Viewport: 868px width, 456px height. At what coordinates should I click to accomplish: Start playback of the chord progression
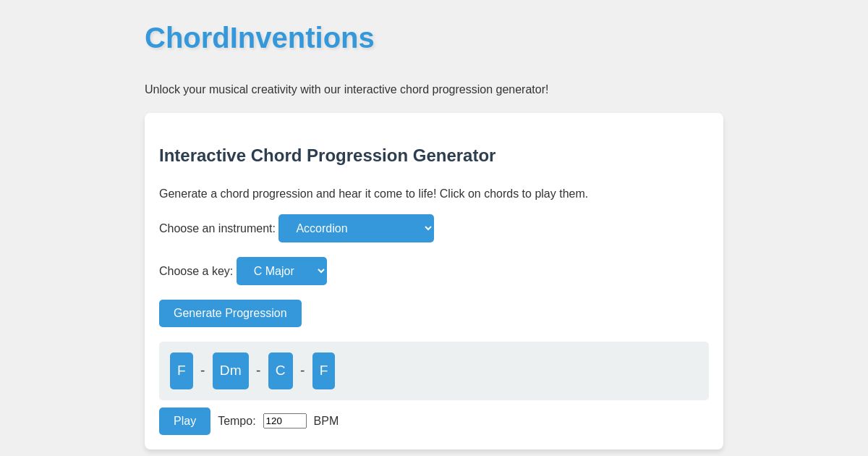pos(184,421)
